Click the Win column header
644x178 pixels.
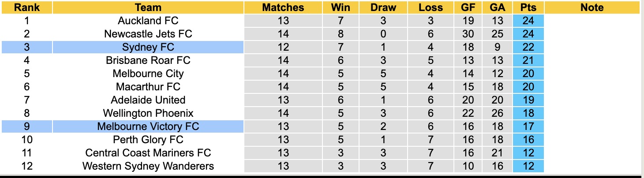pyautogui.click(x=341, y=7)
